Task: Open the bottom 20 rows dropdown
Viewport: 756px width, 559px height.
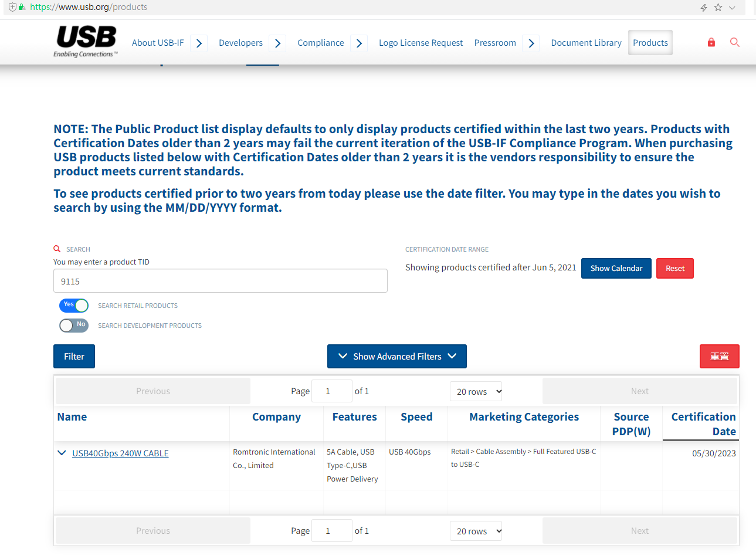Action: tap(476, 531)
